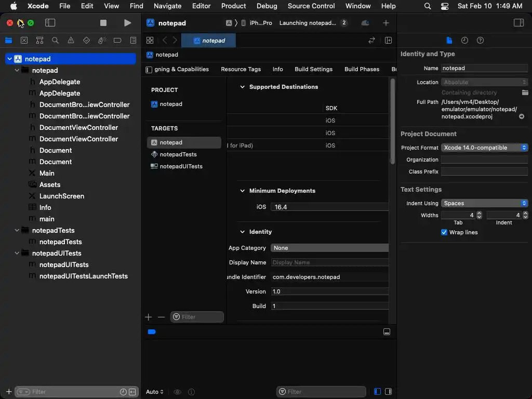This screenshot has width=532, height=399.
Task: Go forward in editor history
Action: pyautogui.click(x=175, y=41)
